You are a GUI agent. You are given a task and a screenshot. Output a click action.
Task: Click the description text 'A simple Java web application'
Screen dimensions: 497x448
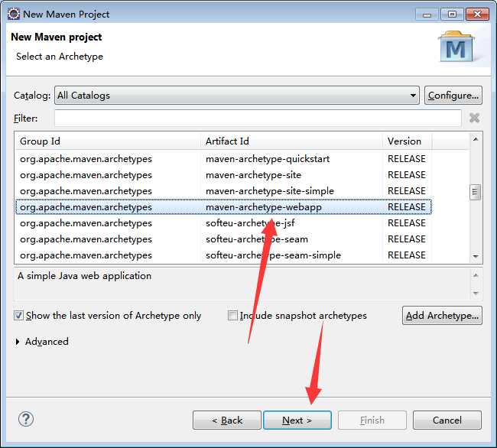pyautogui.click(x=85, y=276)
